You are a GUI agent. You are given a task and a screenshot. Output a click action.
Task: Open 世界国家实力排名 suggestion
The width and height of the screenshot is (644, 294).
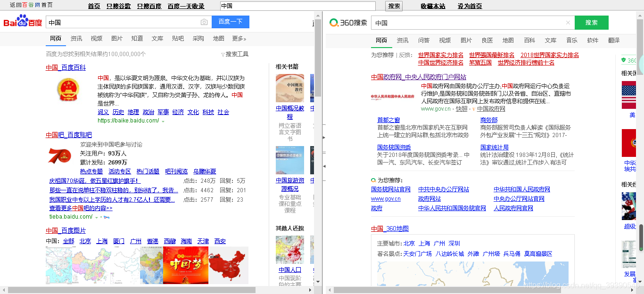click(x=441, y=55)
